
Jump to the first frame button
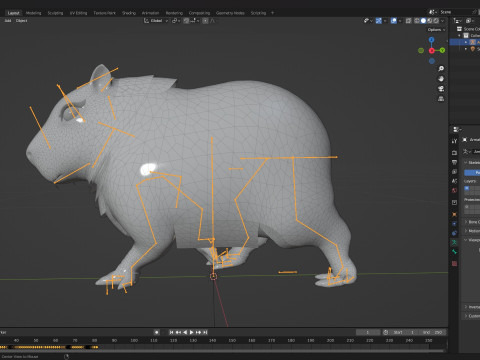click(171, 332)
